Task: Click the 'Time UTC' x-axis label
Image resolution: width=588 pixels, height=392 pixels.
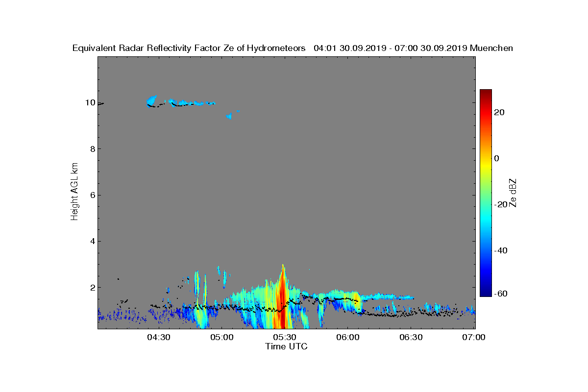Action: click(287, 346)
